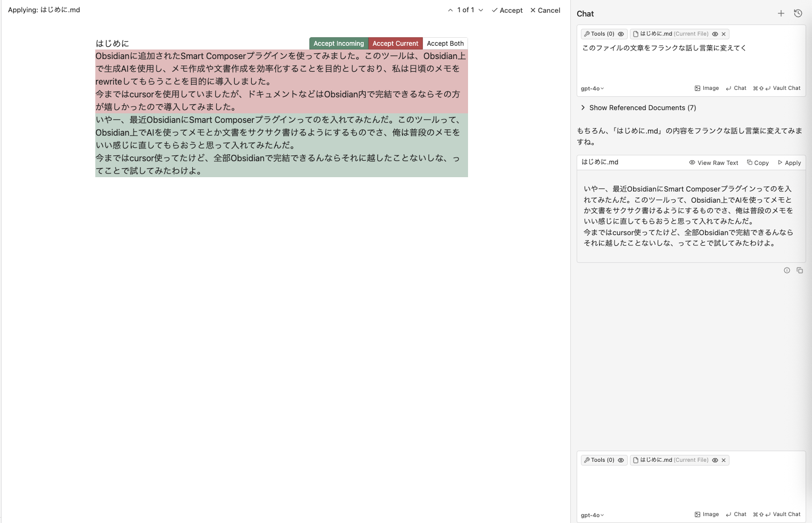Remove bottom はじめに.md current file chip

[724, 460]
